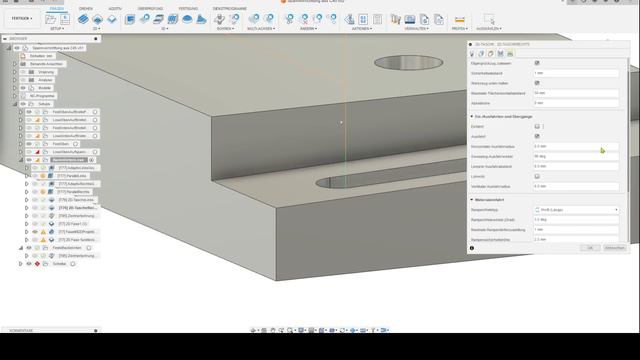Click the ruler icon under Prüfen
The height and width of the screenshot is (360, 640).
coord(460,19)
